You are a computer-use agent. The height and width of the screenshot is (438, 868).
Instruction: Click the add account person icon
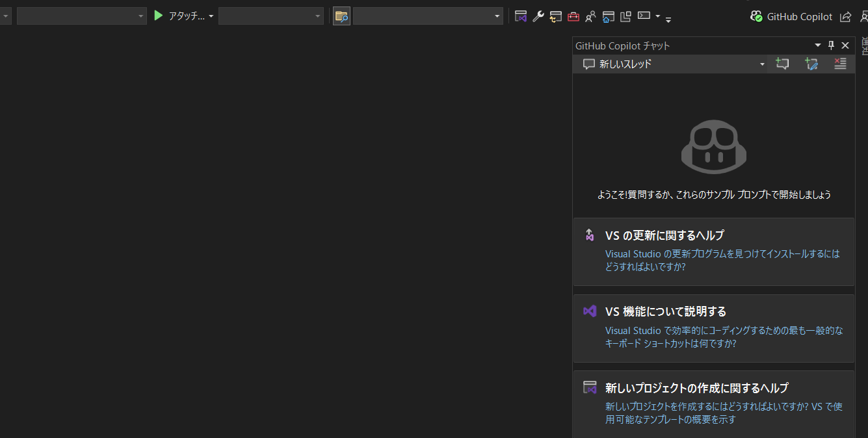pyautogui.click(x=590, y=16)
